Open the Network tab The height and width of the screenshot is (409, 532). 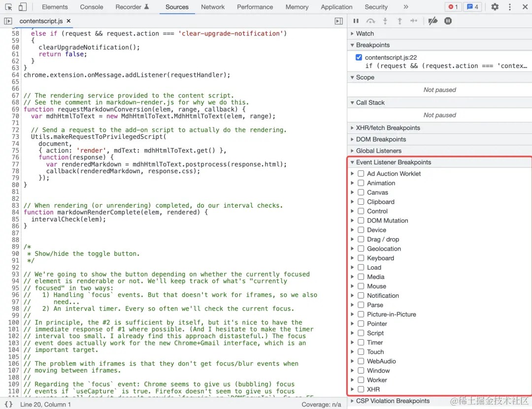pyautogui.click(x=213, y=7)
